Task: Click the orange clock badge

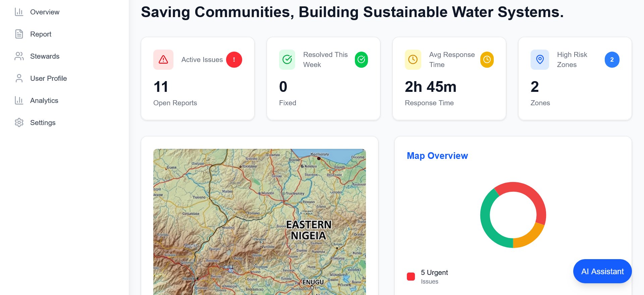Action: pos(487,60)
